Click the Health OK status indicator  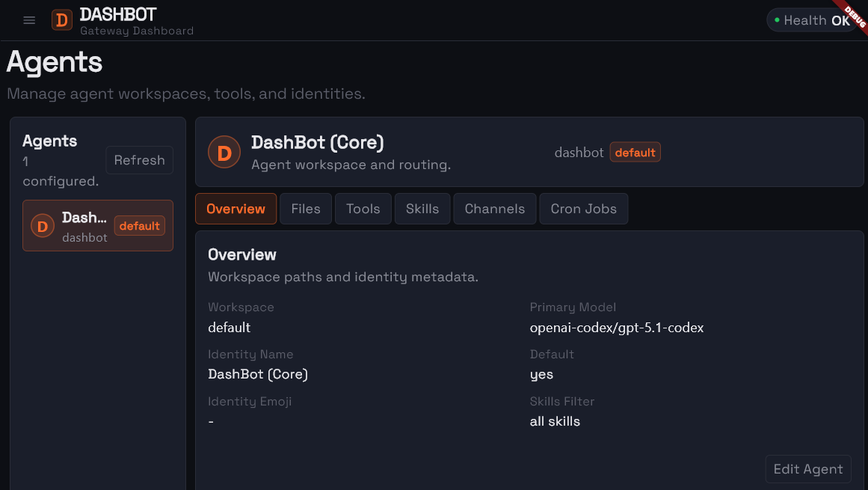click(809, 20)
